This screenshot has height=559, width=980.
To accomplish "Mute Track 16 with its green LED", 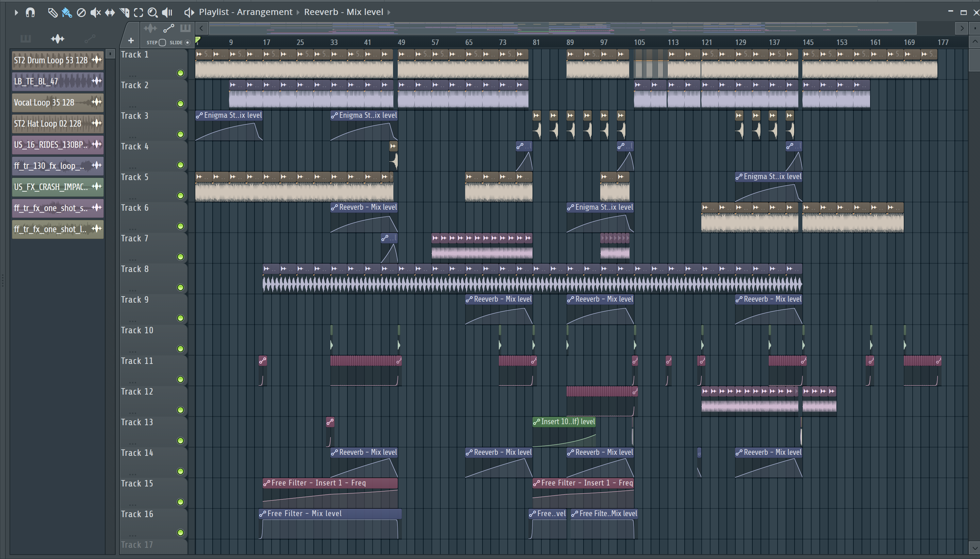I will tap(180, 532).
